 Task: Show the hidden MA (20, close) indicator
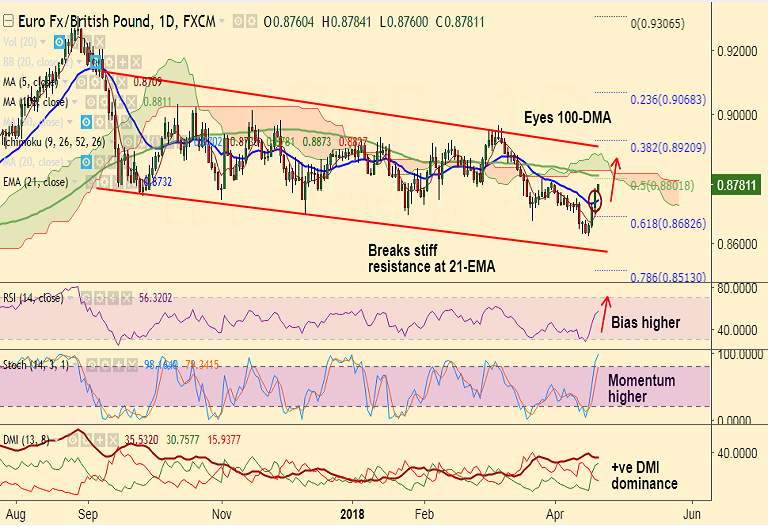[x=86, y=162]
